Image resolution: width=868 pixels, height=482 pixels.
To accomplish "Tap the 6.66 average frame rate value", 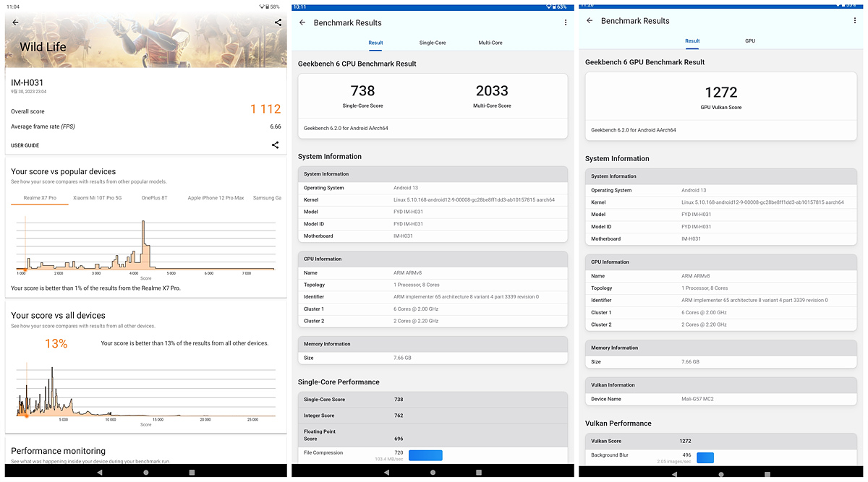I will point(276,126).
